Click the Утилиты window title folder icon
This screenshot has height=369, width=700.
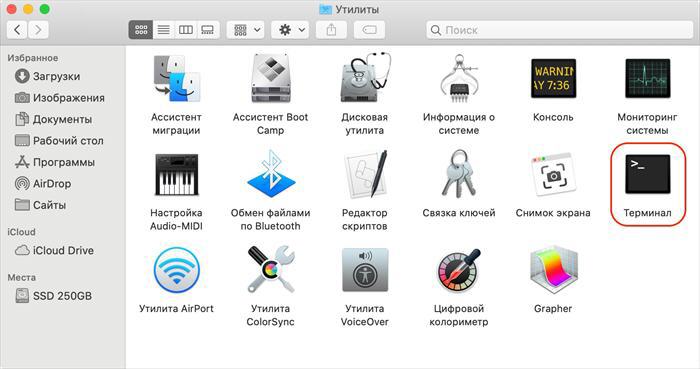(325, 9)
